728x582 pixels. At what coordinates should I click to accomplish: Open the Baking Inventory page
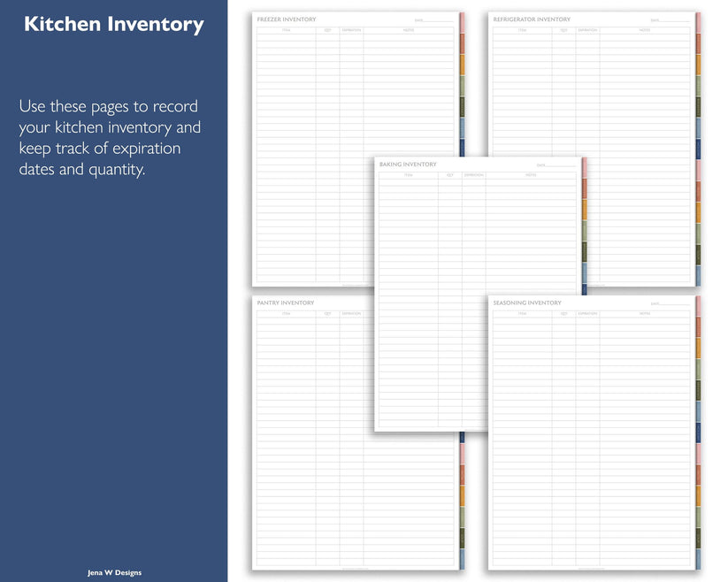click(x=406, y=165)
